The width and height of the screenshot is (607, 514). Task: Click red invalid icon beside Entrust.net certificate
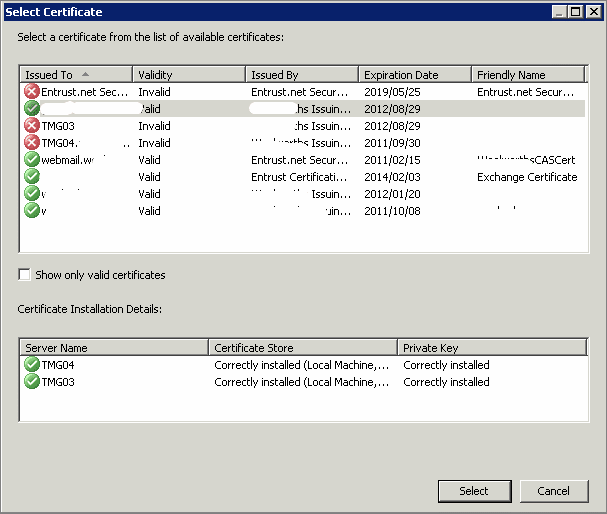[32, 92]
